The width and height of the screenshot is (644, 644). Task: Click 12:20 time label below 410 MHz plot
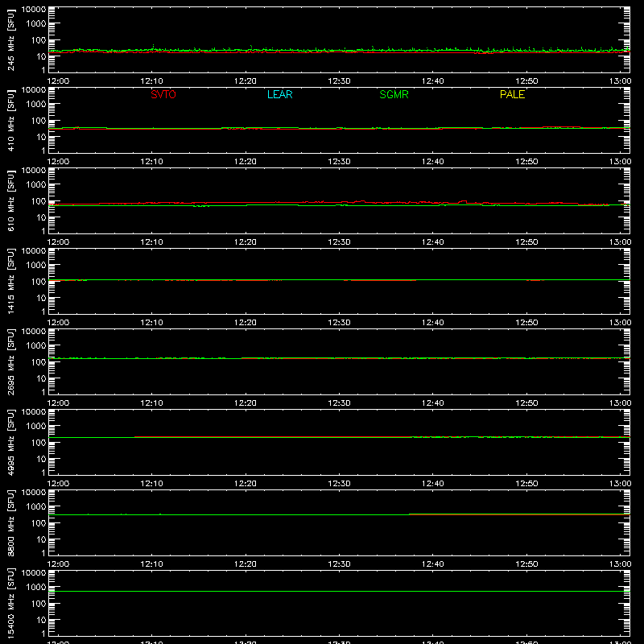click(x=246, y=162)
